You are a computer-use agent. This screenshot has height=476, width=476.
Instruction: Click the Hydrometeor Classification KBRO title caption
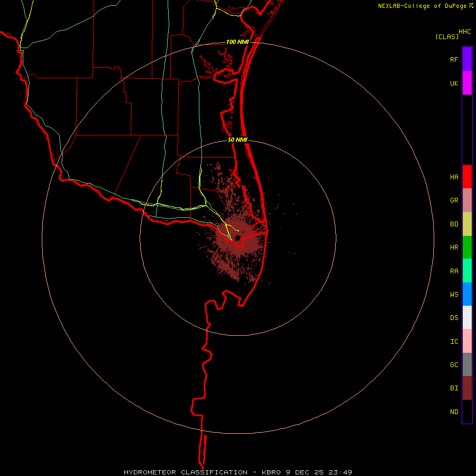pyautogui.click(x=238, y=472)
